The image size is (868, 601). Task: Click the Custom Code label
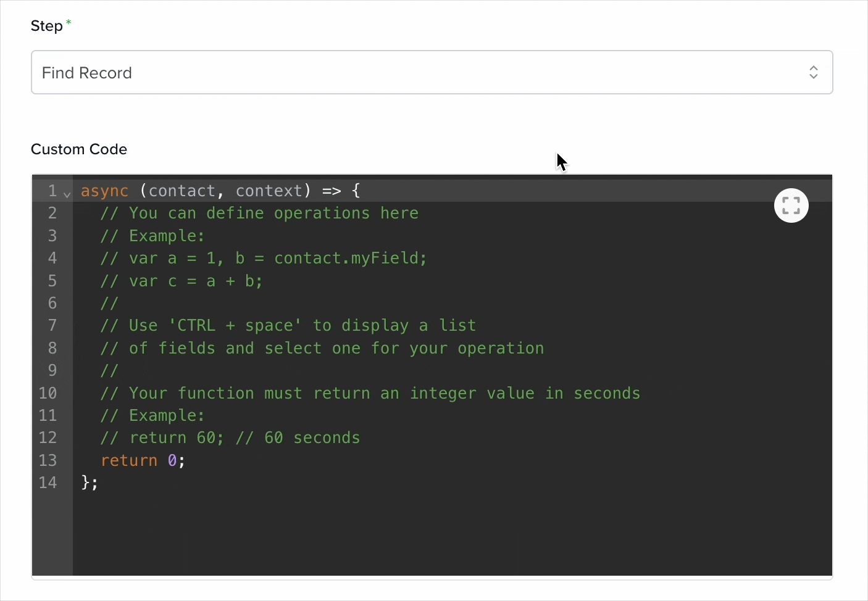79,149
